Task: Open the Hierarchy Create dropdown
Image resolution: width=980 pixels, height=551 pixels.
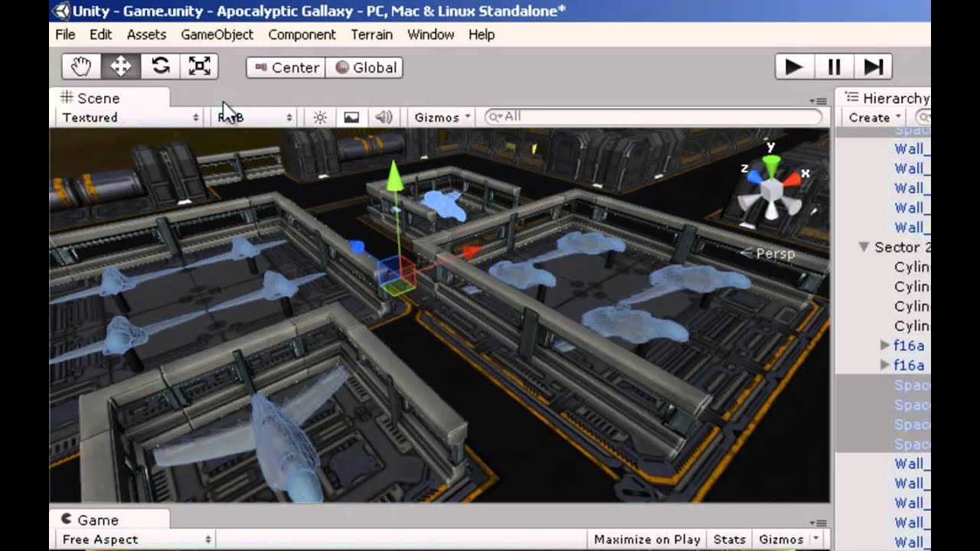Action: (875, 117)
